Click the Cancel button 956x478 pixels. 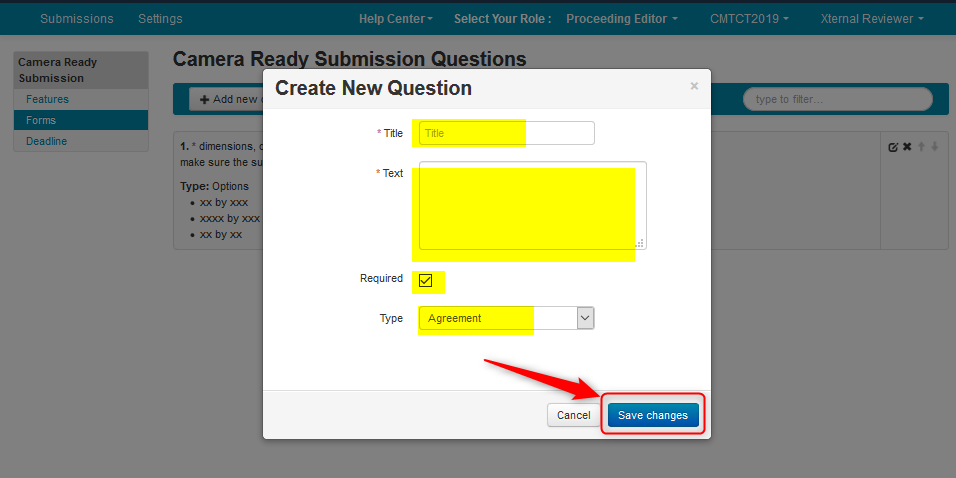pyautogui.click(x=573, y=415)
